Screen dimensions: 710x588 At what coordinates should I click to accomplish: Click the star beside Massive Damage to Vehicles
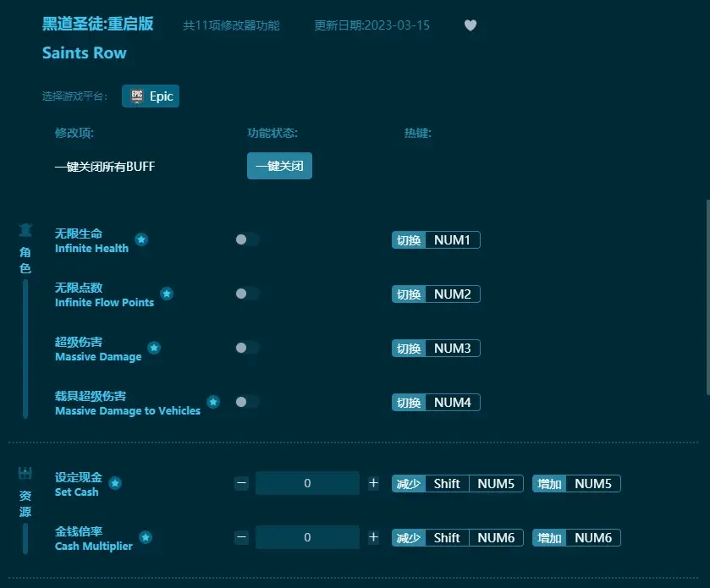[x=213, y=402]
